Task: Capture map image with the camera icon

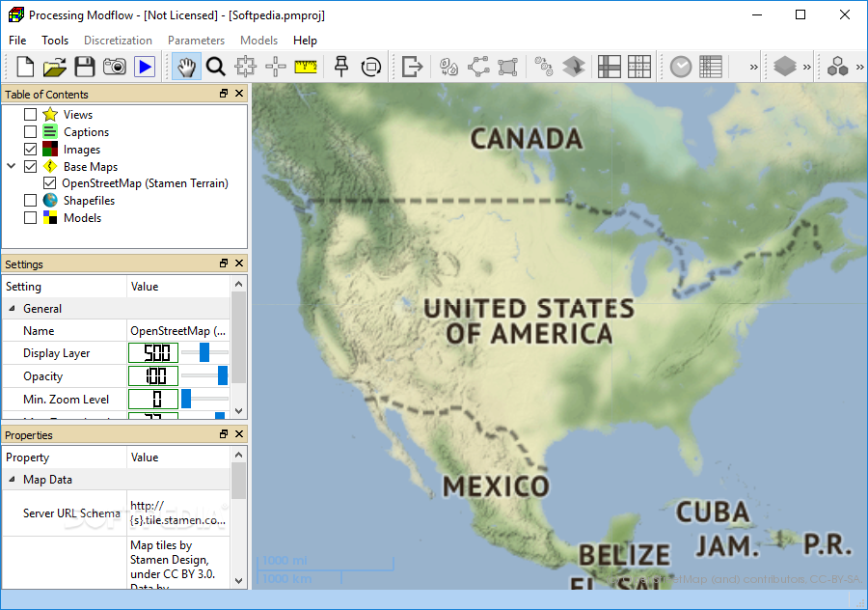Action: 115,67
